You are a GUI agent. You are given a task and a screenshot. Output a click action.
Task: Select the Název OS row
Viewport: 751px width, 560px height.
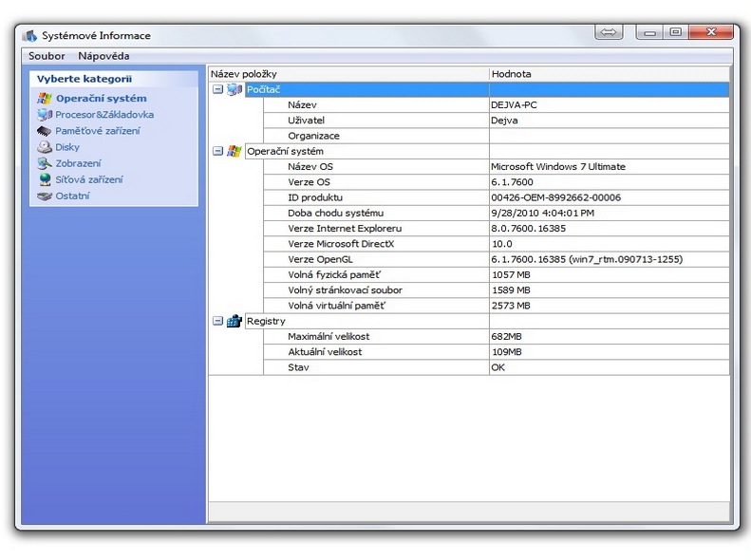497,166
